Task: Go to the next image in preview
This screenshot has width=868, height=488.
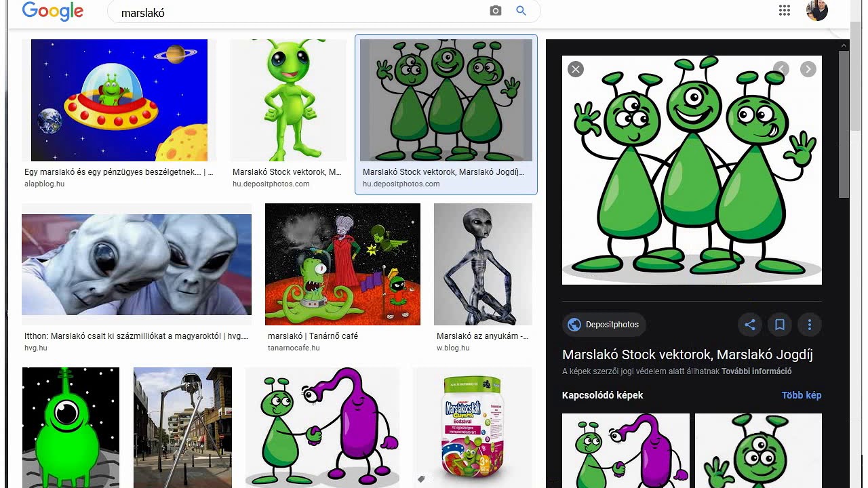Action: [x=808, y=69]
